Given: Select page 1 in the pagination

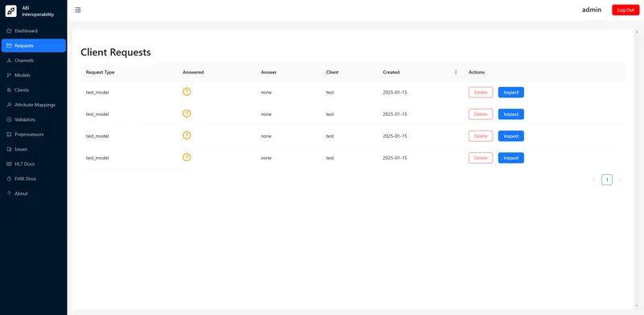Looking at the screenshot, I should 607,180.
